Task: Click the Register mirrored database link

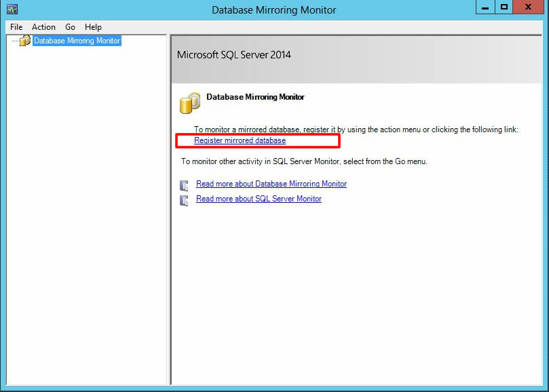Action: click(x=240, y=140)
